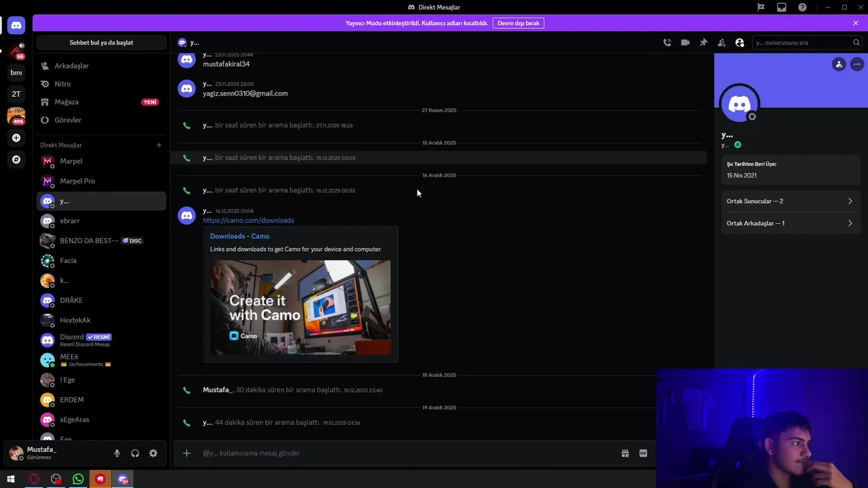Open the official Discord messages DM
The height and width of the screenshot is (488, 868).
pos(101,340)
